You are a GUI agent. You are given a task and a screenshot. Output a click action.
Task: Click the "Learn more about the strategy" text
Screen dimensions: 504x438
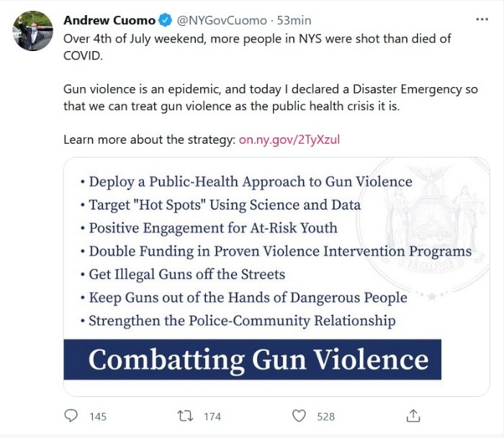(149, 140)
